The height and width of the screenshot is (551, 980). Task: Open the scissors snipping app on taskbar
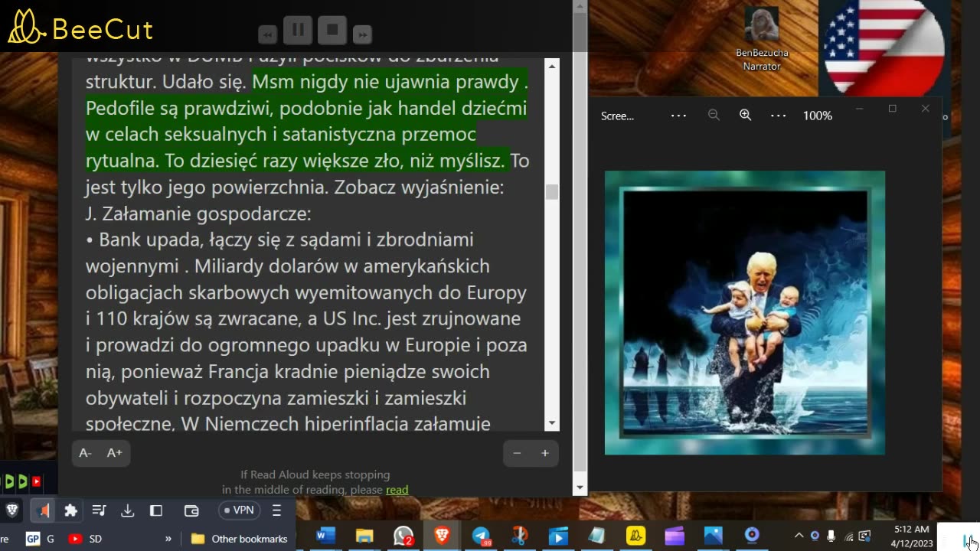[x=520, y=536]
